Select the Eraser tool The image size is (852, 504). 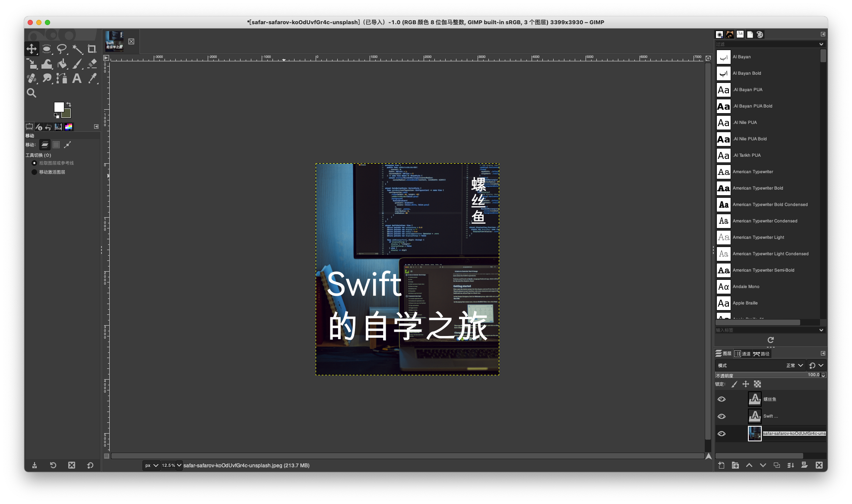tap(92, 64)
